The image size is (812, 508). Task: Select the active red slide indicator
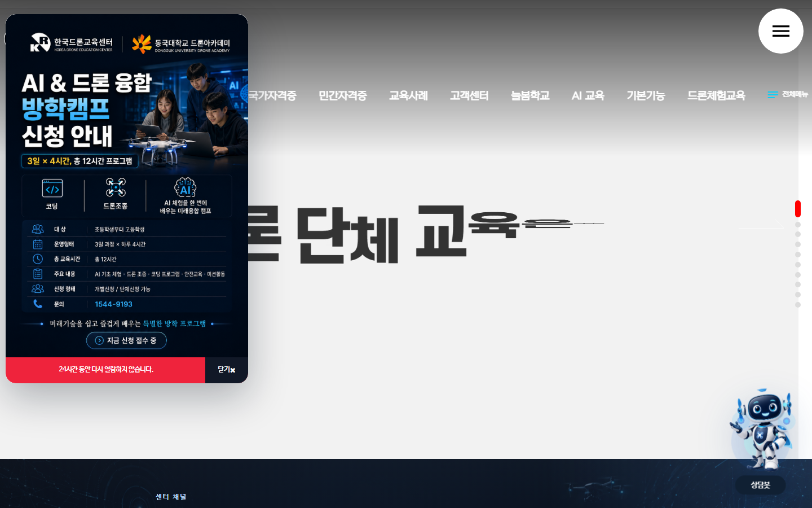click(x=798, y=208)
